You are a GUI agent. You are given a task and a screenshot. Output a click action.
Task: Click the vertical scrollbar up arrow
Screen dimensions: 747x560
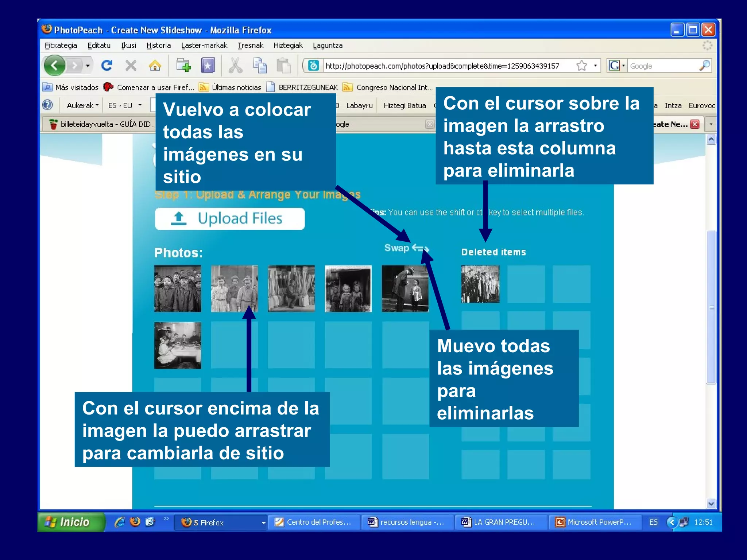tap(711, 140)
